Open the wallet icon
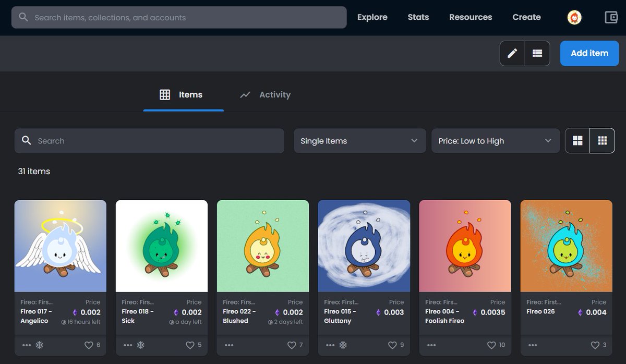This screenshot has width=626, height=364. [611, 17]
